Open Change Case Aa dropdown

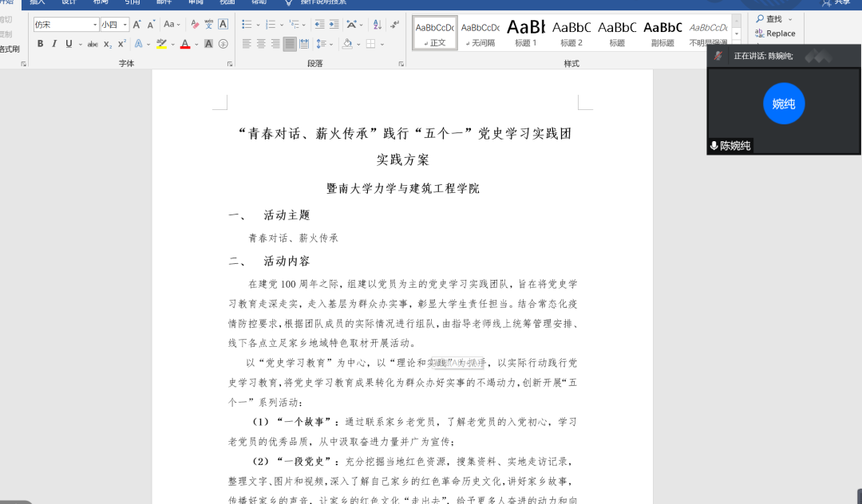point(172,24)
